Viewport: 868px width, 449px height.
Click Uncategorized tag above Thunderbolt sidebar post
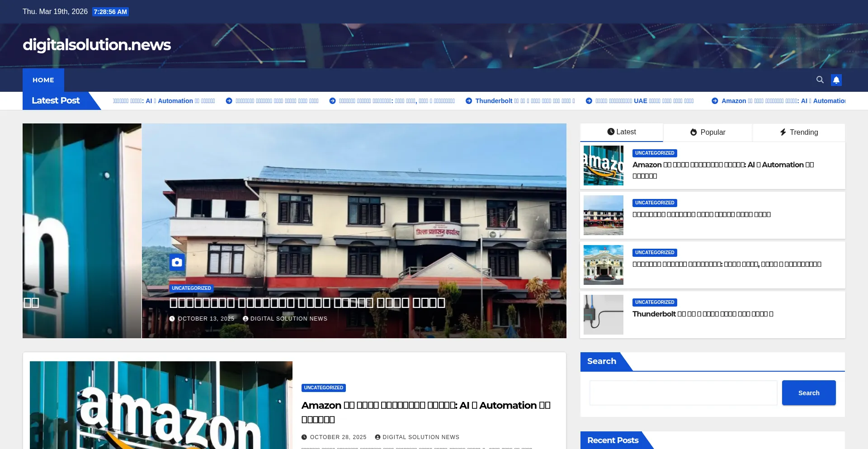coord(655,302)
